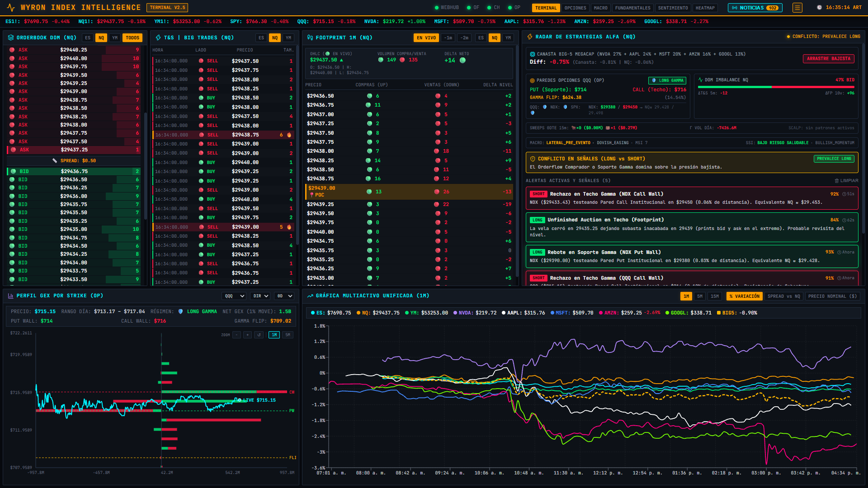The width and height of the screenshot is (868, 488).
Task: Go back one minute with -1m button
Action: [448, 38]
